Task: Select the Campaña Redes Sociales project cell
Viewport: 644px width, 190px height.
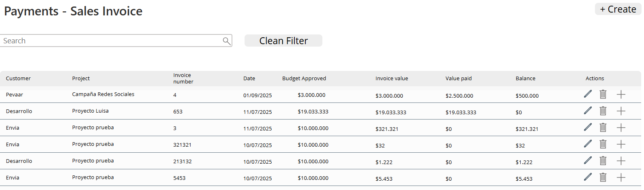Action: click(x=103, y=94)
